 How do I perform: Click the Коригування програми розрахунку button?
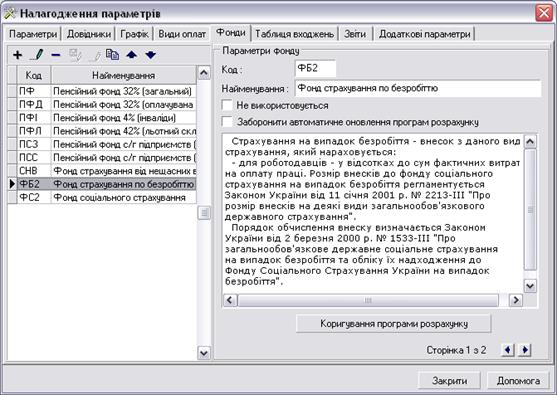coord(394,324)
